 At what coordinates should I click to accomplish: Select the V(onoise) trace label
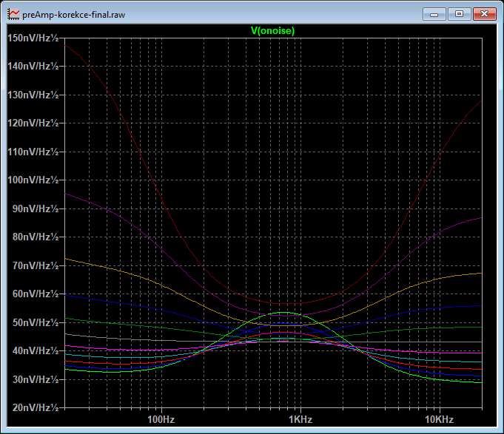[x=272, y=31]
